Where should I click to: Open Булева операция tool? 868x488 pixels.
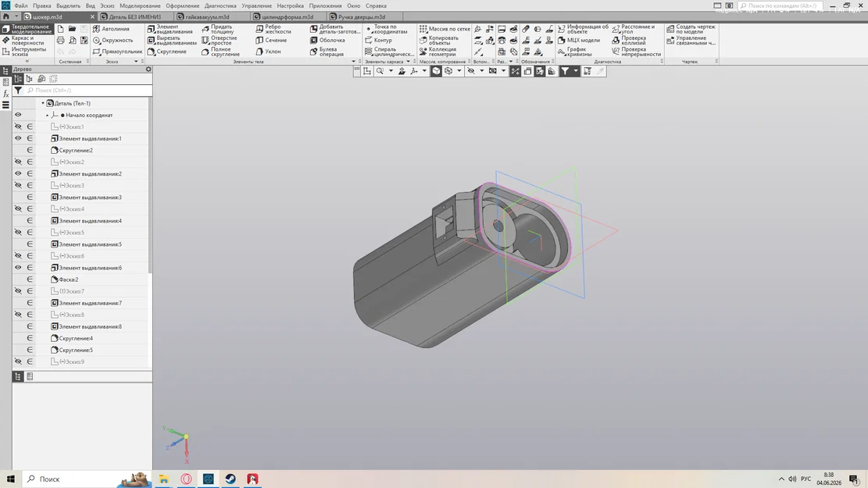327,52
